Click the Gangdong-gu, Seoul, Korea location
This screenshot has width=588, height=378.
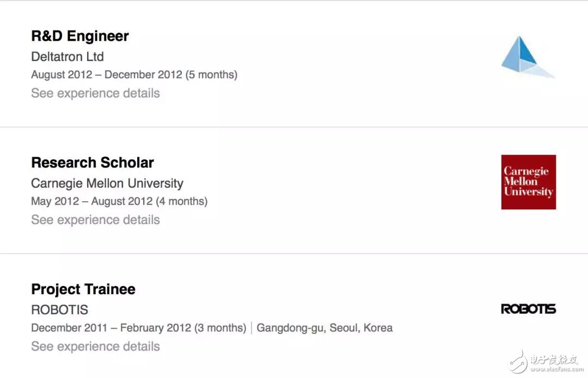point(324,328)
